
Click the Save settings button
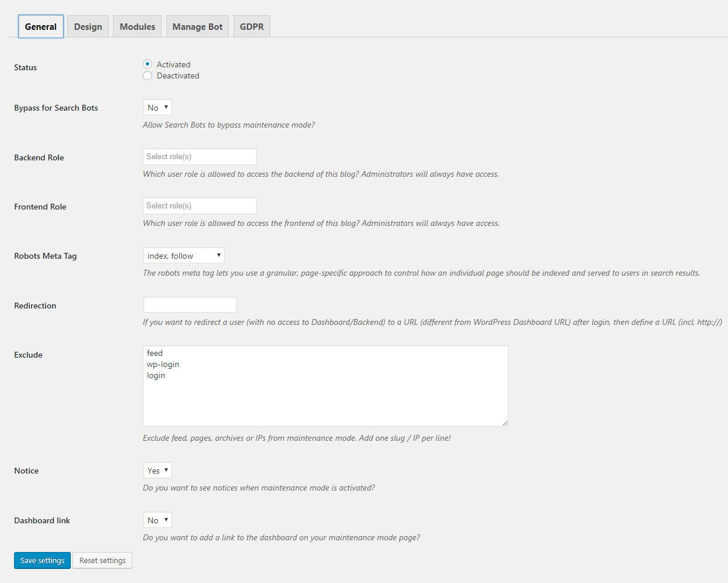tap(42, 560)
